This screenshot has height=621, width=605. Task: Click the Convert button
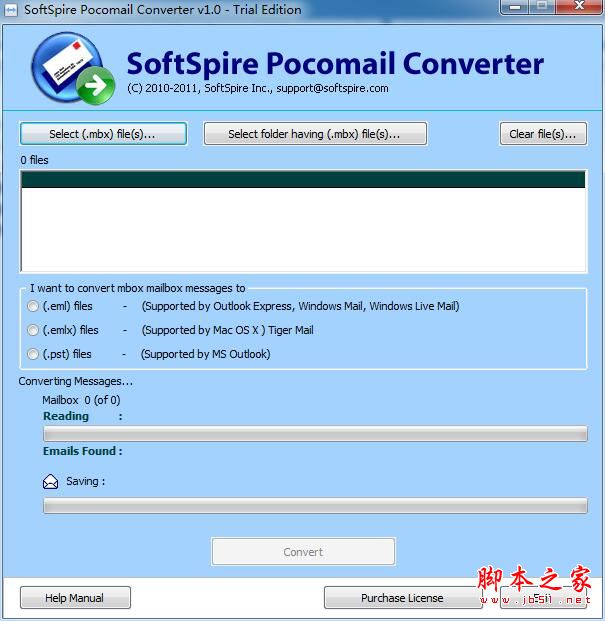pos(303,551)
